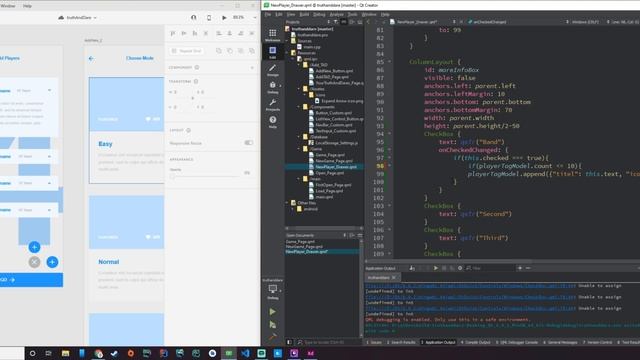Select main.cpp in the project tree
The height and width of the screenshot is (360, 640).
pos(312,47)
